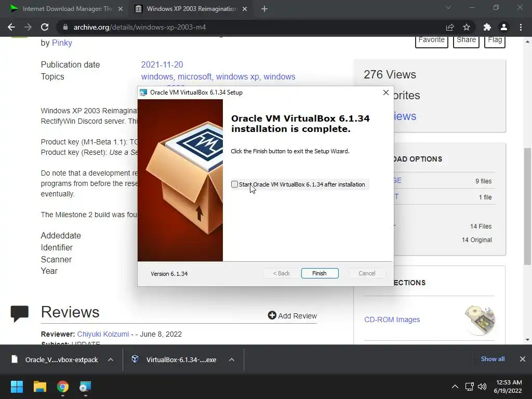Open the tab search chevron in Chrome
This screenshot has width=532, height=399.
click(448, 7)
